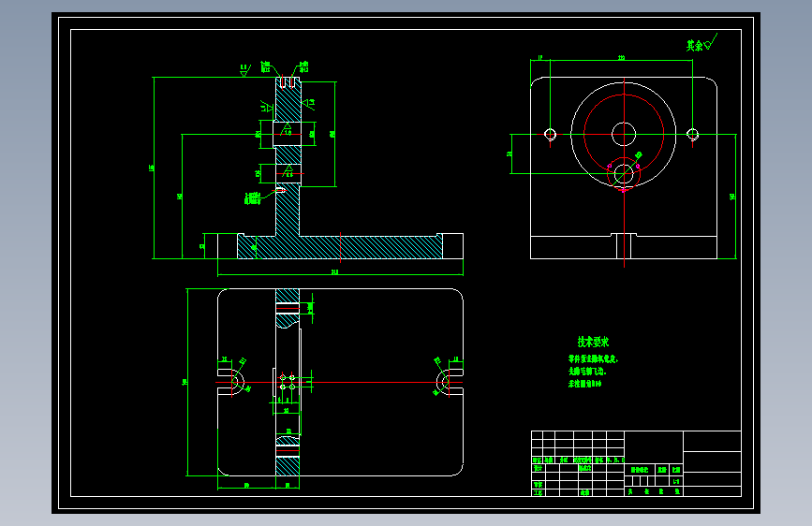Click the '其余' surface roughness note
The image size is (812, 526).
[x=701, y=43]
